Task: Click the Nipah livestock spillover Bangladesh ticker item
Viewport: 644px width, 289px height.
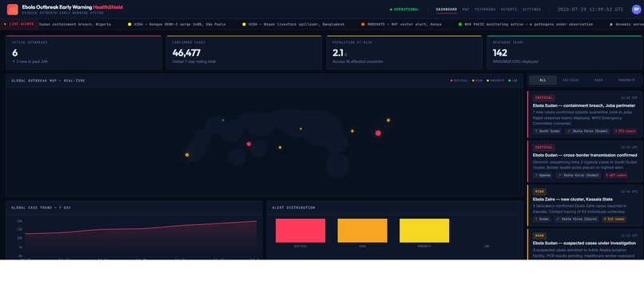Action: click(x=293, y=24)
